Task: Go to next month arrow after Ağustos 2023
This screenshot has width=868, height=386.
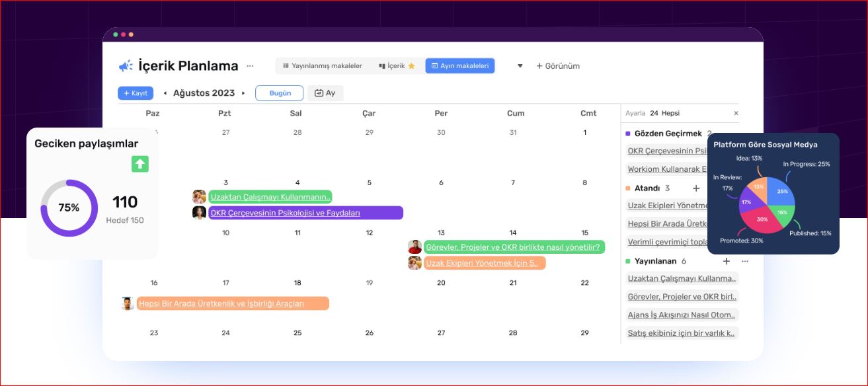Action: tap(243, 93)
